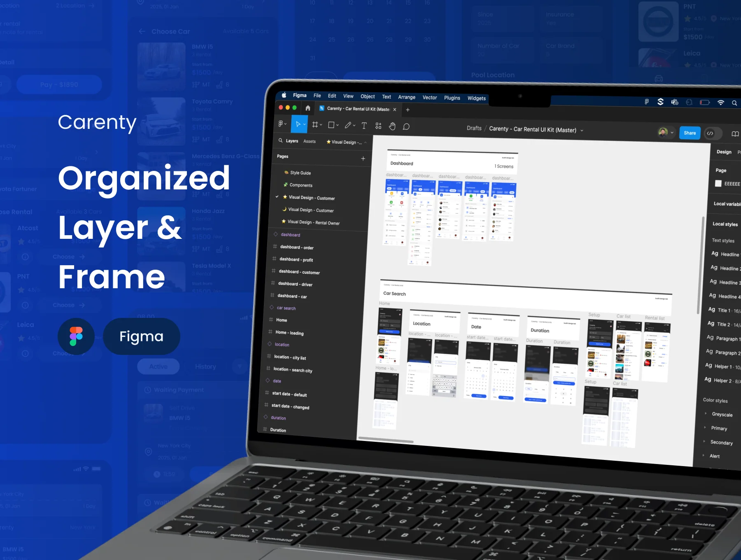Select the Design tab in right panel
Screen dimensions: 741x560
[724, 152]
